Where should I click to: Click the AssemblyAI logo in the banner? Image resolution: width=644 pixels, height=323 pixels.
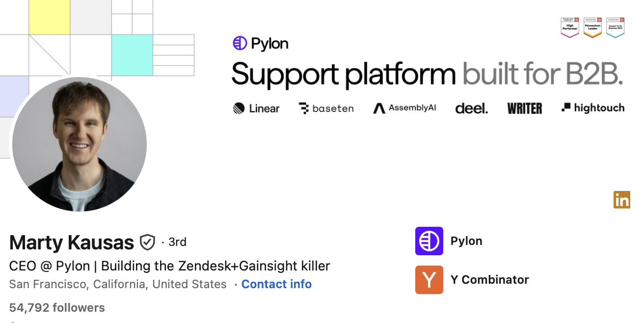(x=404, y=108)
